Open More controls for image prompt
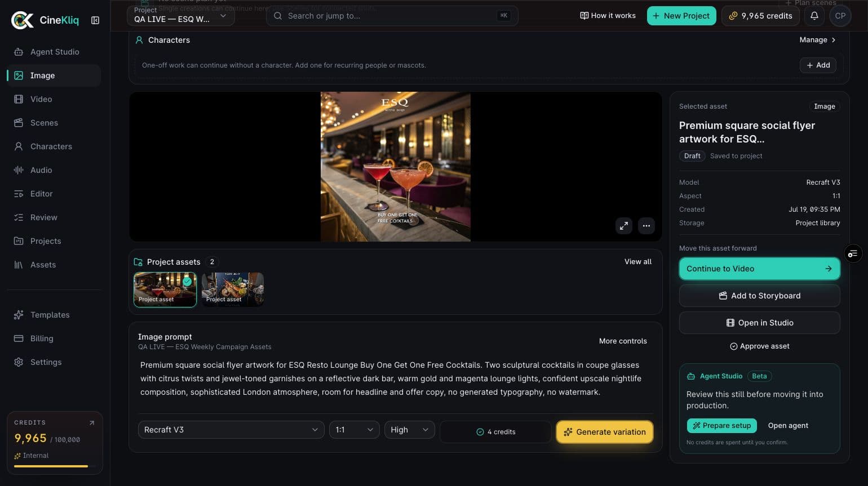This screenshot has height=486, width=868. tap(623, 341)
